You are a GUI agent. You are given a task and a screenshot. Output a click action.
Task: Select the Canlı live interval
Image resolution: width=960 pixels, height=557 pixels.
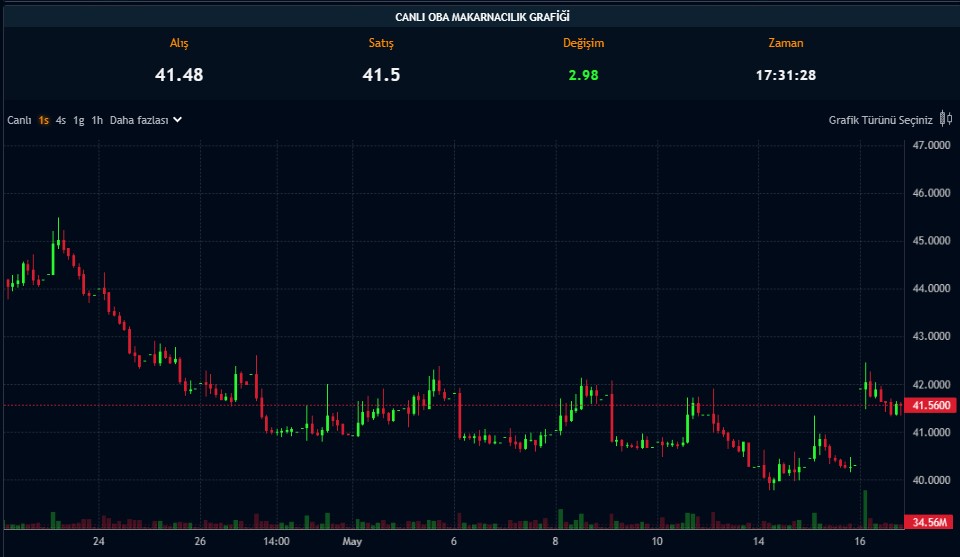pos(20,120)
